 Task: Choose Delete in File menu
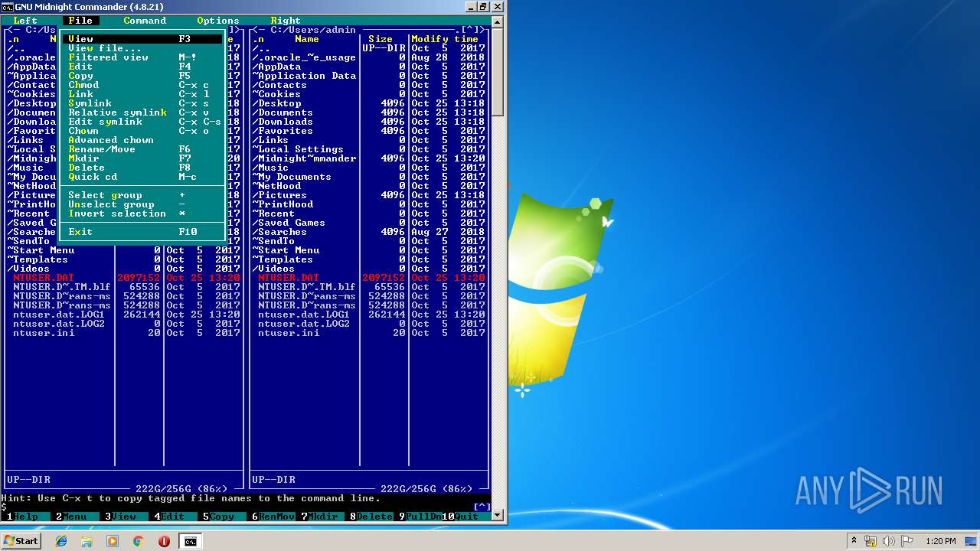(142, 168)
